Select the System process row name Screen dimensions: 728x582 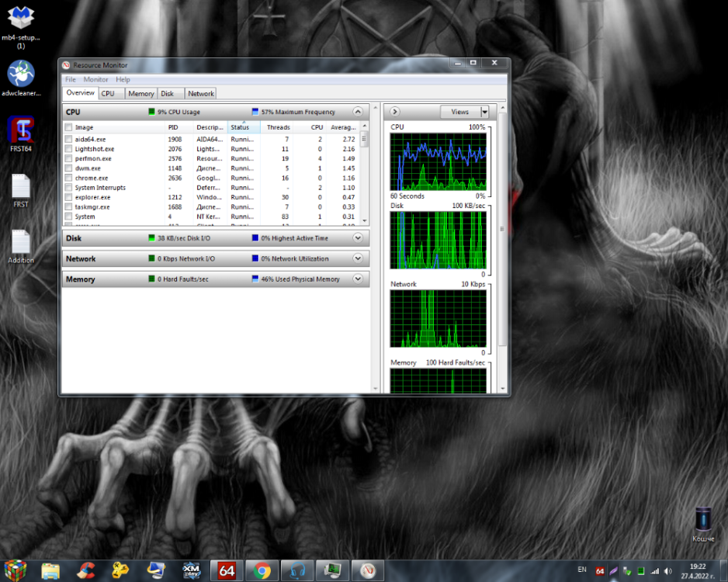point(85,217)
